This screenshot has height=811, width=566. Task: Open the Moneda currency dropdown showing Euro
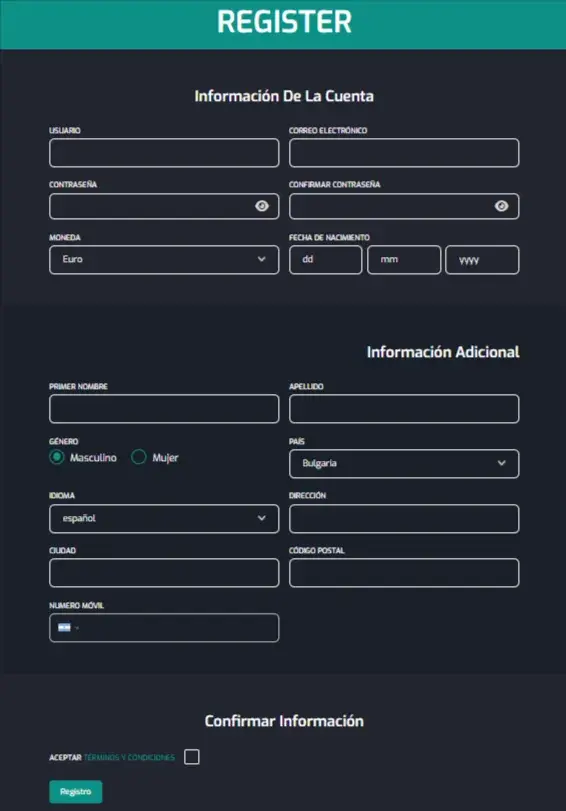click(x=164, y=260)
